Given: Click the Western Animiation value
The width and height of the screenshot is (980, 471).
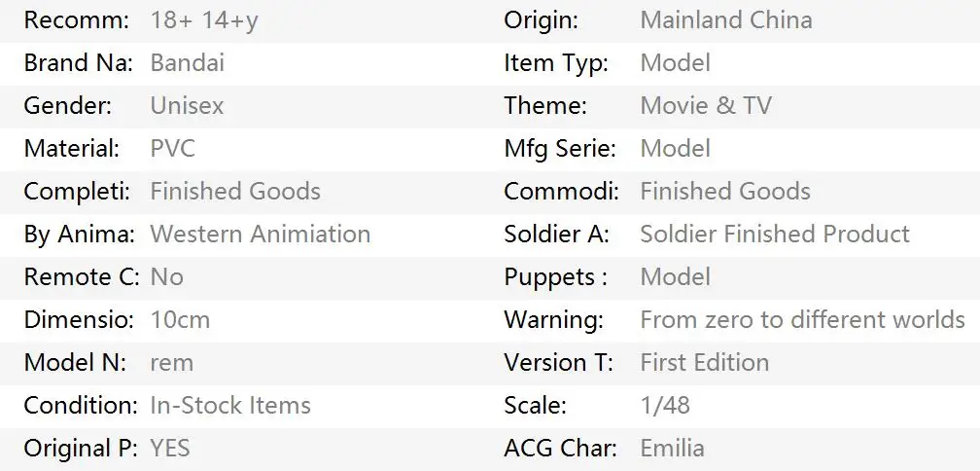Looking at the screenshot, I should (260, 235).
